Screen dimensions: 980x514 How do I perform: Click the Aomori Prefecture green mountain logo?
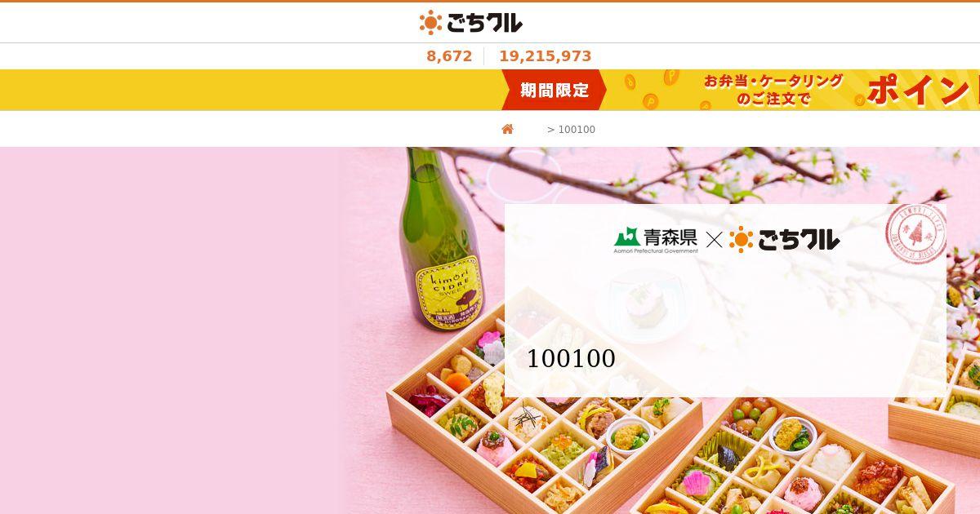coord(627,237)
